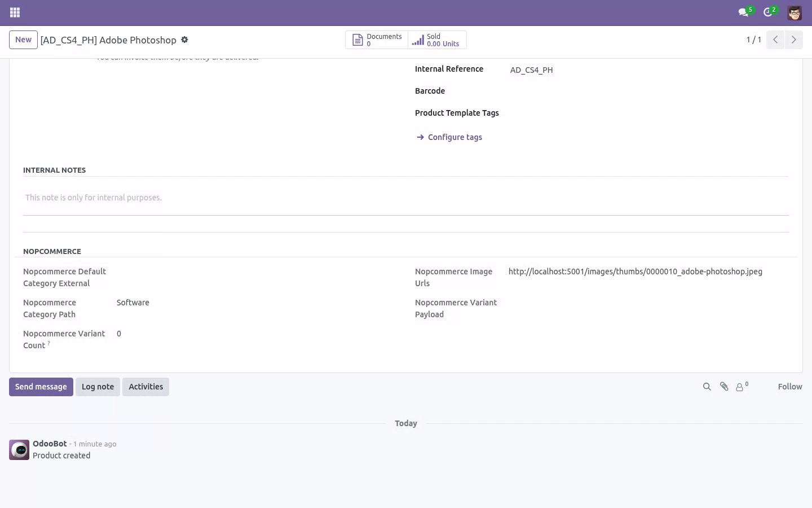Open the apps grid menu
The width and height of the screenshot is (812, 508).
tap(15, 12)
